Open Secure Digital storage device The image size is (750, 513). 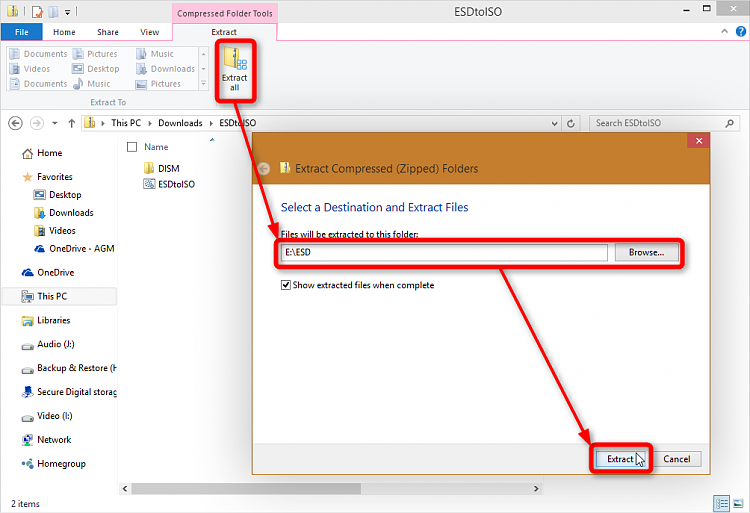coord(69,392)
